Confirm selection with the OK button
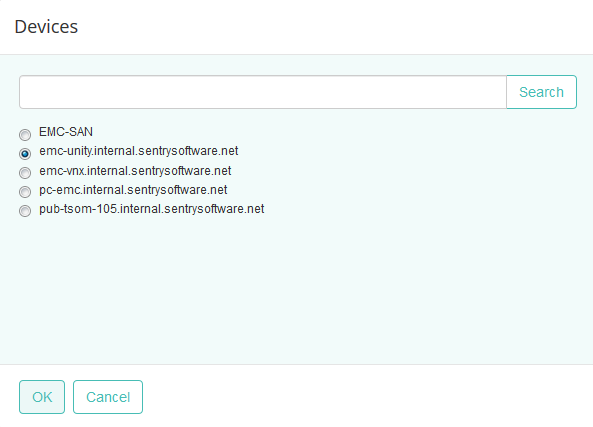Image resolution: width=593 pixels, height=427 pixels. coord(42,397)
